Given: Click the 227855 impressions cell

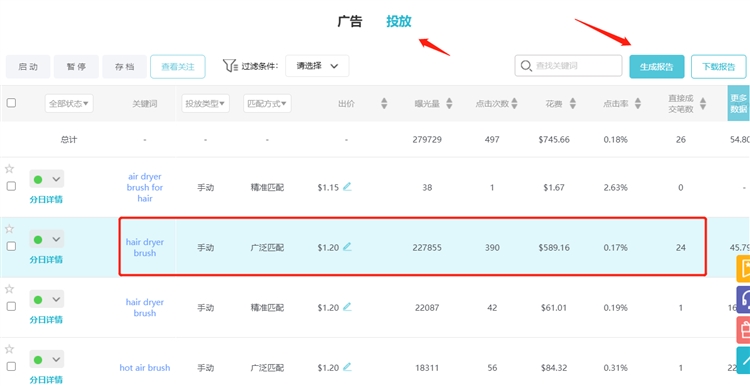Looking at the screenshot, I should pyautogui.click(x=427, y=248).
